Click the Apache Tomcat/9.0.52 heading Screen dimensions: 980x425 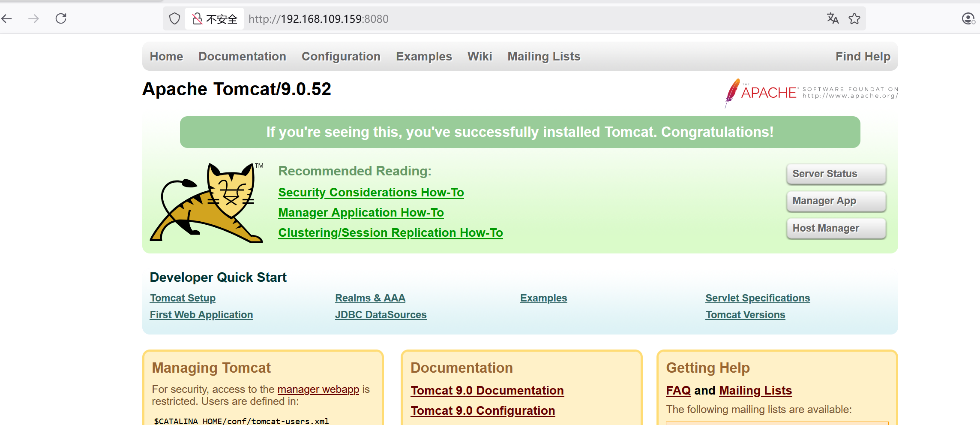237,89
